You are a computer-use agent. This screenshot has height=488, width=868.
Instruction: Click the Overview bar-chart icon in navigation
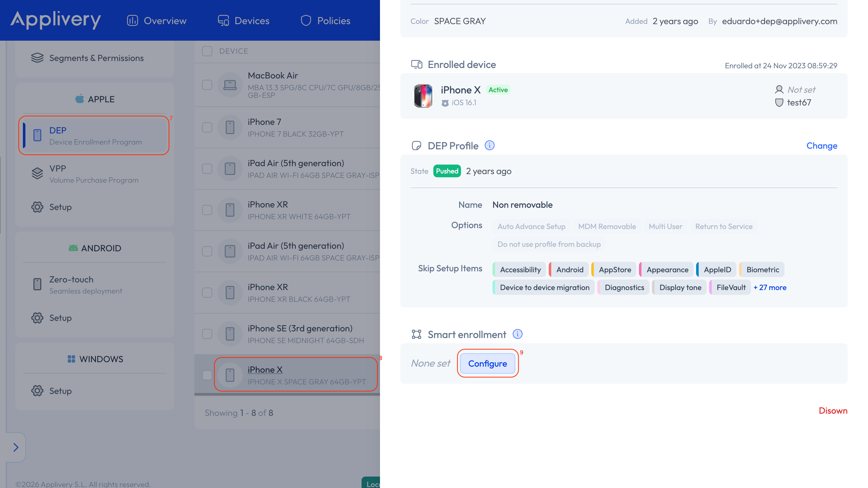coord(132,20)
